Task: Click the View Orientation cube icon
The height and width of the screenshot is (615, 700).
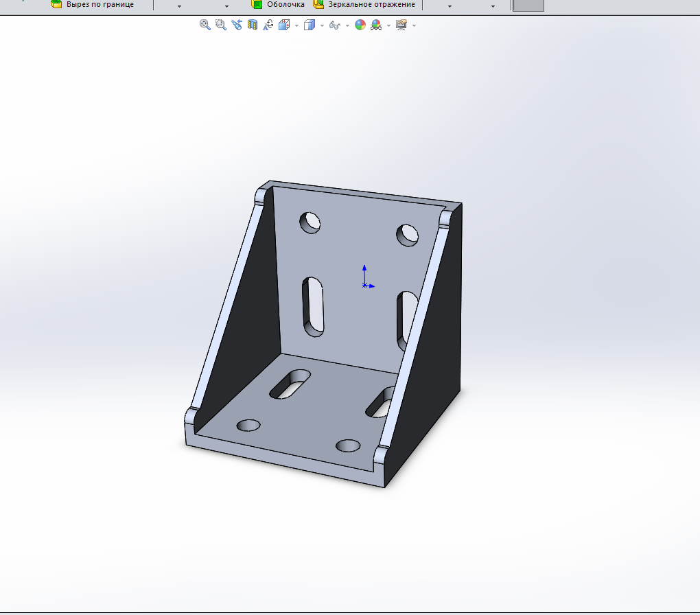Action: 284,25
